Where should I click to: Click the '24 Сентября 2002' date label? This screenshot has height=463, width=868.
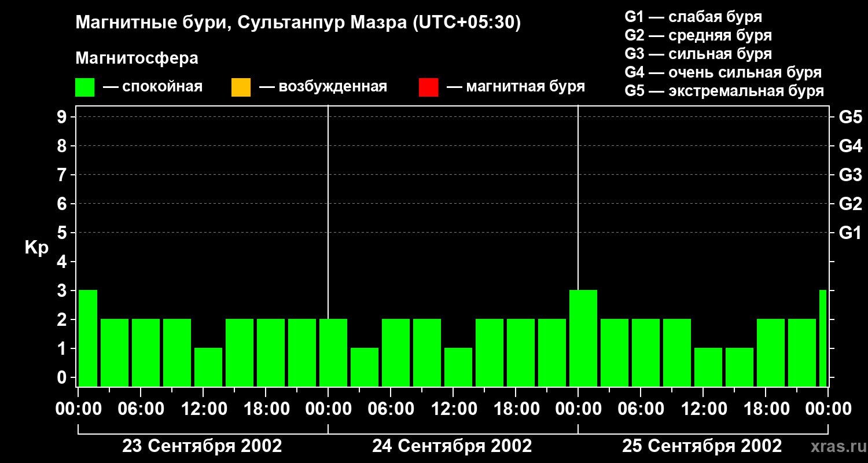[x=453, y=446]
